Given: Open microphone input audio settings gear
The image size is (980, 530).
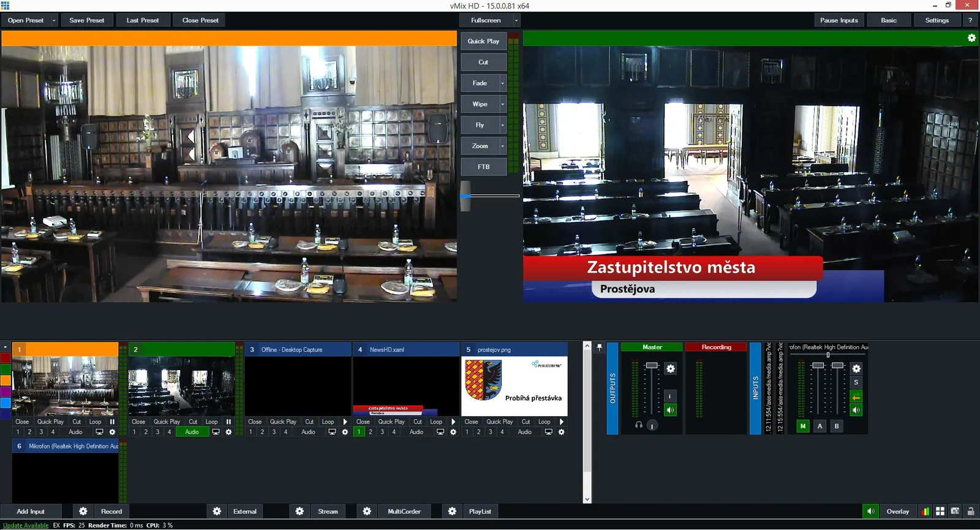Looking at the screenshot, I should coord(856,368).
